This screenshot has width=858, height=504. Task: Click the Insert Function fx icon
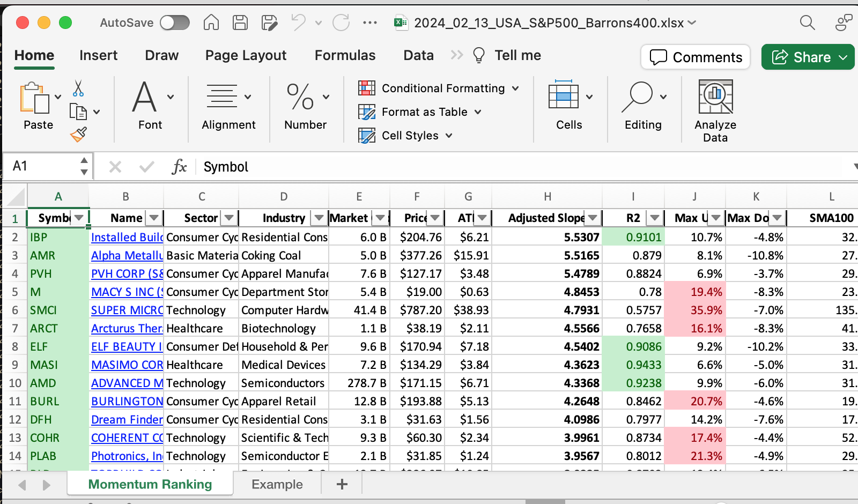[x=179, y=167]
